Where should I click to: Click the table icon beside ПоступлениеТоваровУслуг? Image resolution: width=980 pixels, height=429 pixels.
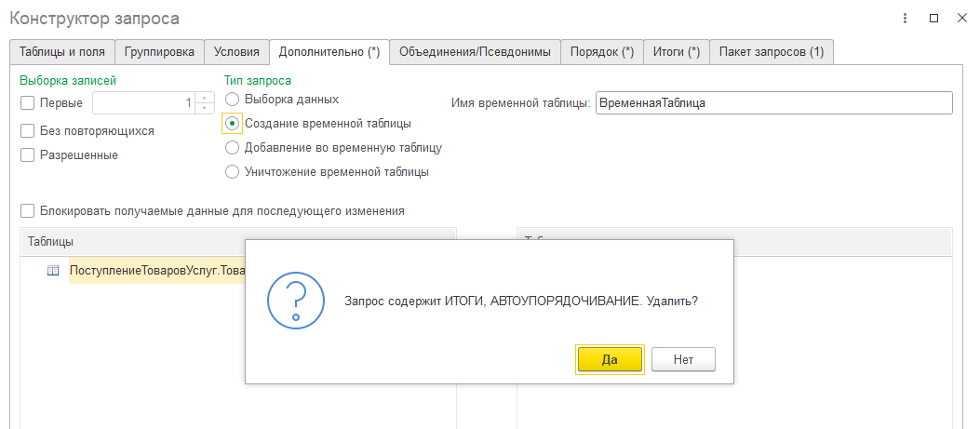click(53, 271)
